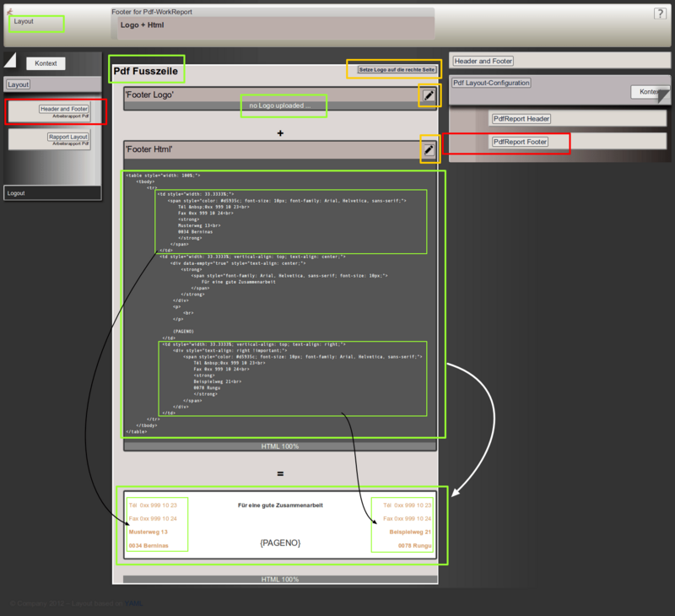Screen dimensions: 675x616
Task: Click the edit pencil for Footer Html
Action: click(x=429, y=150)
